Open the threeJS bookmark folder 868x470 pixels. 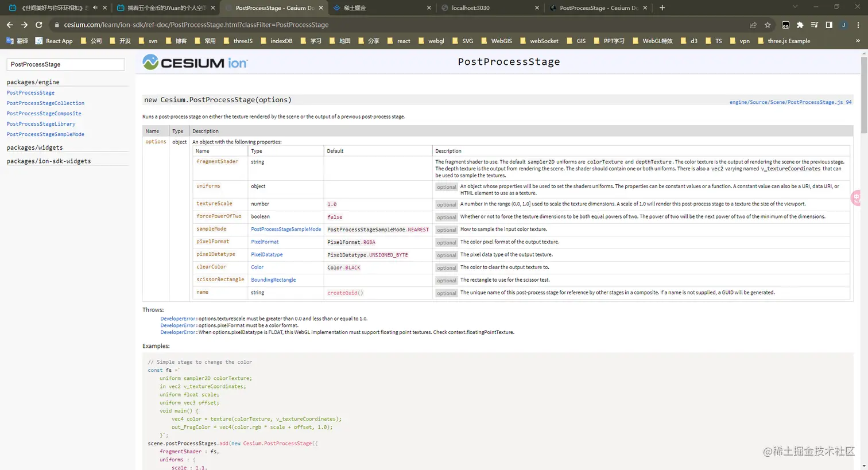click(x=238, y=41)
